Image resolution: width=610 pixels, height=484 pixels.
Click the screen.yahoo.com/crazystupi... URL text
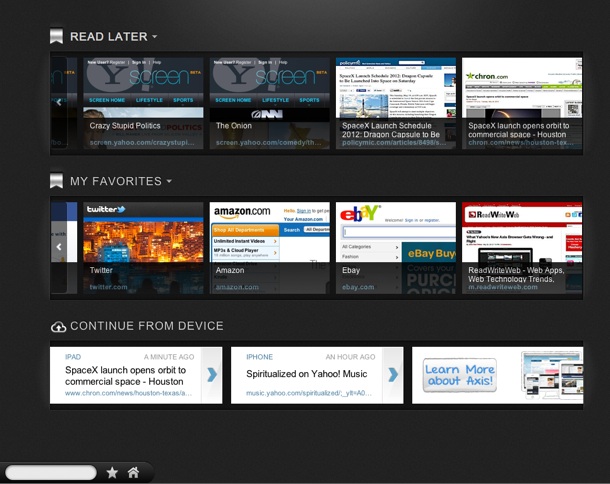tap(142, 142)
